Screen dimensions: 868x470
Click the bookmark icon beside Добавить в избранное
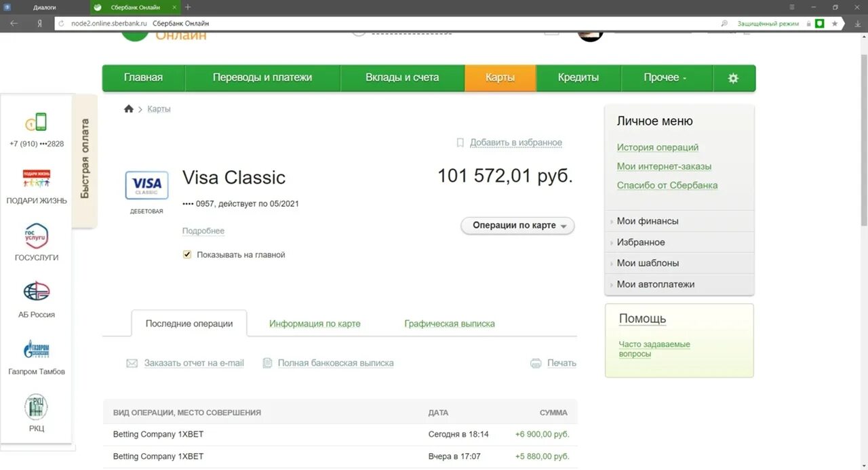tap(460, 142)
